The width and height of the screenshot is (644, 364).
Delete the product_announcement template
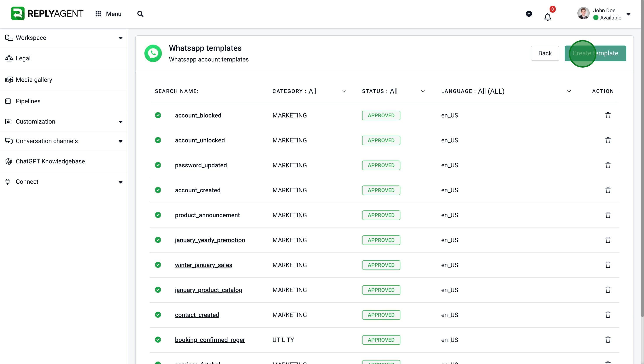(608, 215)
